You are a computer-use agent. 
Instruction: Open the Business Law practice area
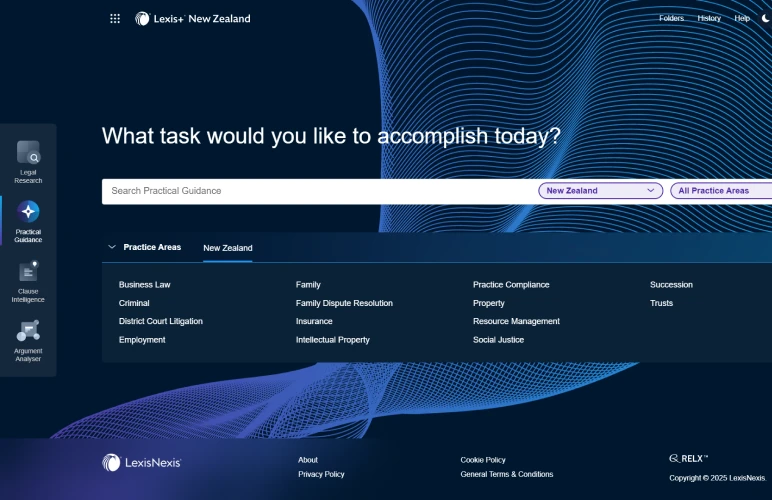click(x=144, y=284)
